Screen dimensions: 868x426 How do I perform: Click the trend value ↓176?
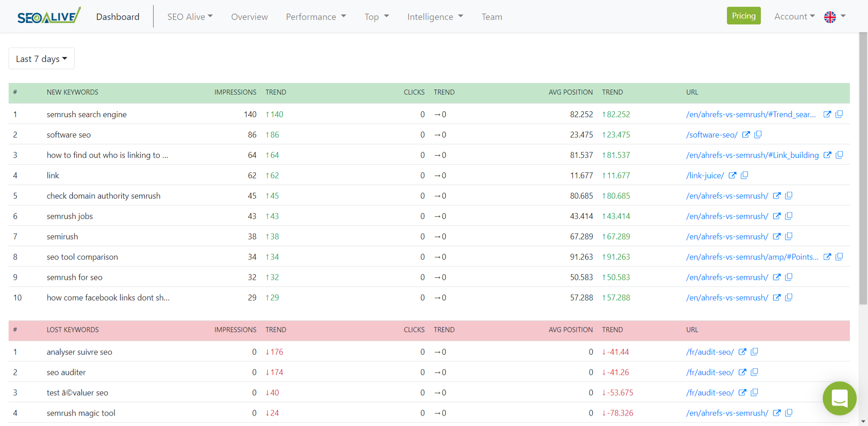pos(274,352)
